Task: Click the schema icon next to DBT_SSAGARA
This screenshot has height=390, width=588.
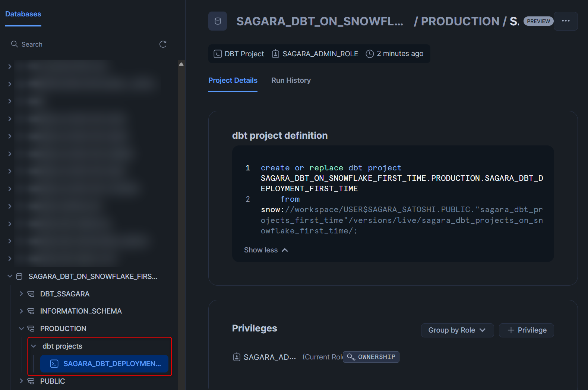Action: pos(31,294)
